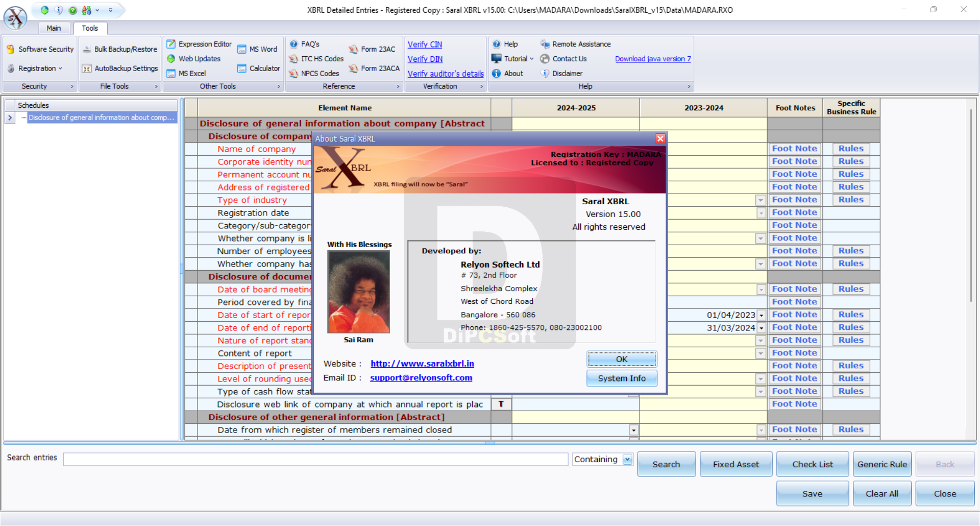Open the www.saralxbrl.in website link
Screen dimensions: 980x526
coord(422,364)
